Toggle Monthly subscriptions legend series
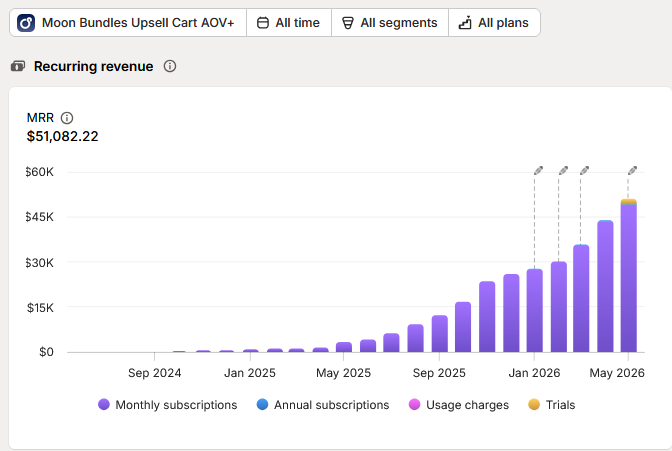 [x=168, y=405]
